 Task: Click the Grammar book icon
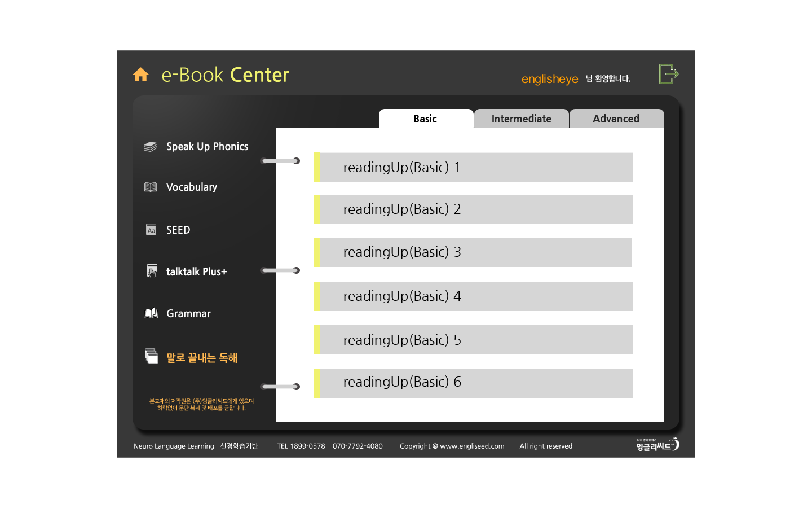151,313
